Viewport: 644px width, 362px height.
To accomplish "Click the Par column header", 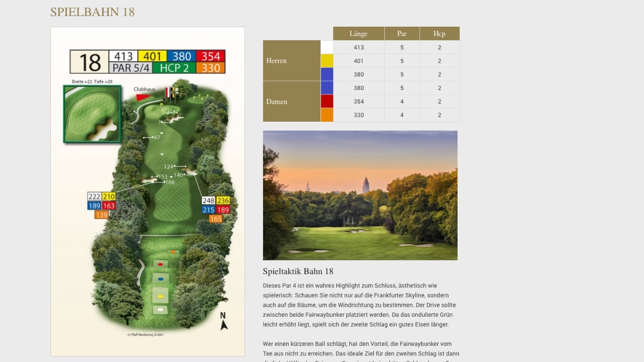I will tap(402, 34).
